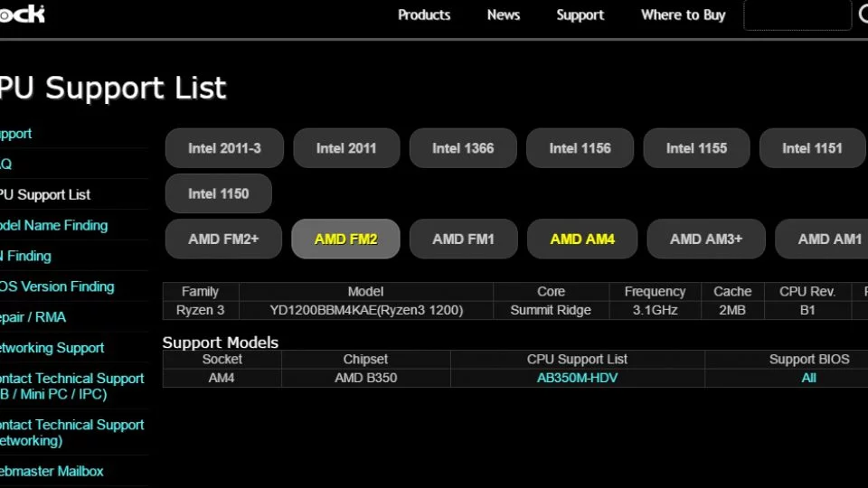Open Model Name Finding sidebar link

click(x=53, y=225)
